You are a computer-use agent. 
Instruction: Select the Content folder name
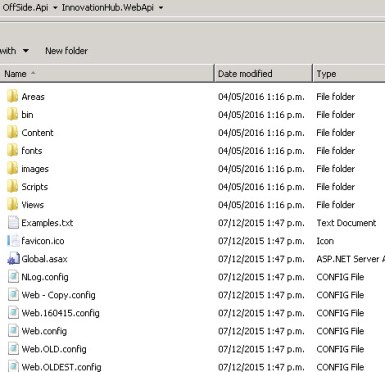37,133
